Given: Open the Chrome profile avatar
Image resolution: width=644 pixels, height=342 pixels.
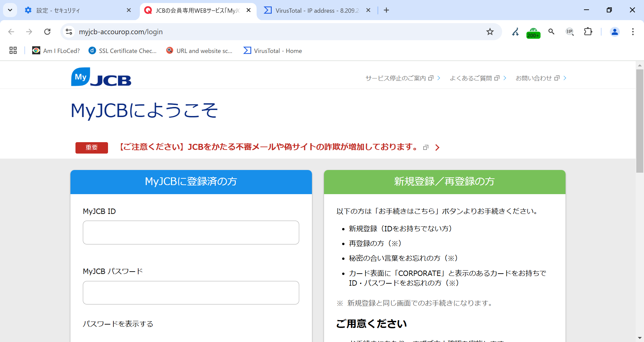Looking at the screenshot, I should pyautogui.click(x=615, y=32).
